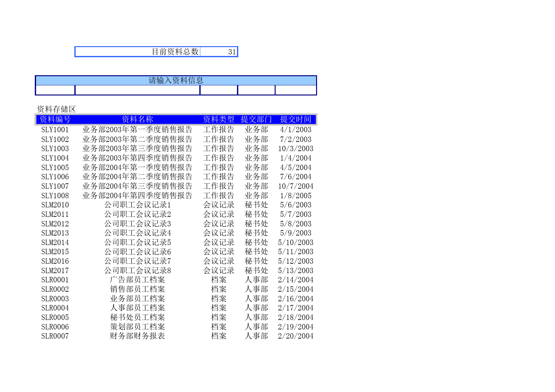Select cell SLR0001
Screen dimensions: 555x392
tap(55, 280)
